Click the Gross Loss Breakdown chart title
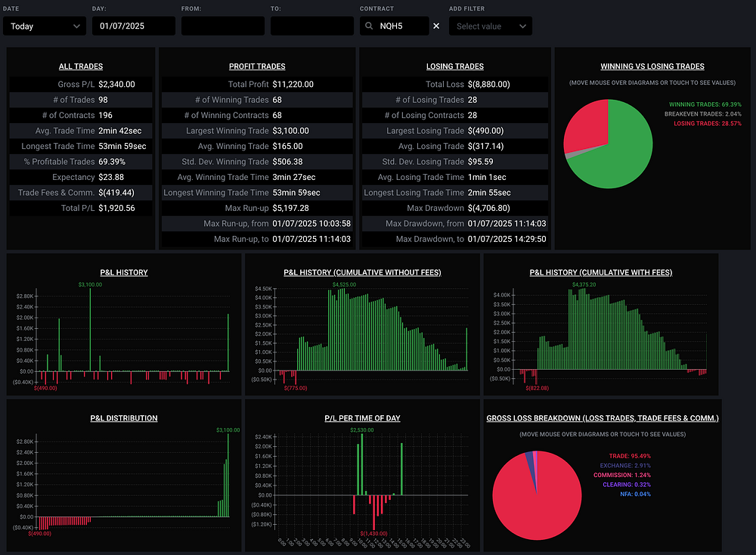Screen dimensions: 756x555 603,418
